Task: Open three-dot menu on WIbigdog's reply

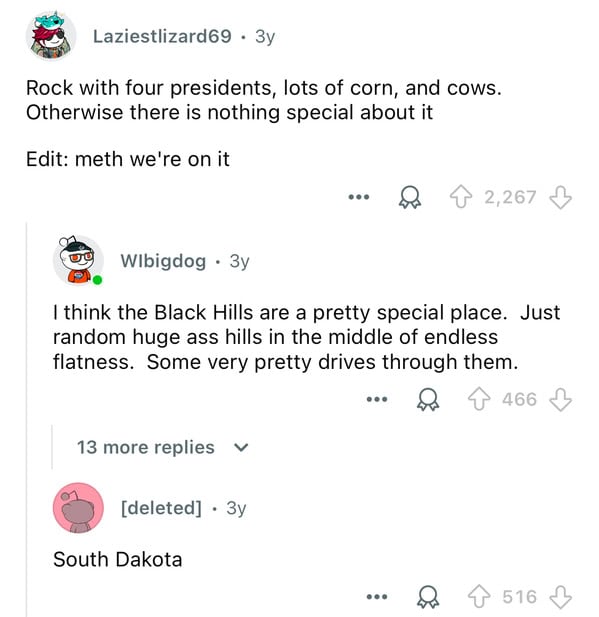Action: tap(377, 399)
